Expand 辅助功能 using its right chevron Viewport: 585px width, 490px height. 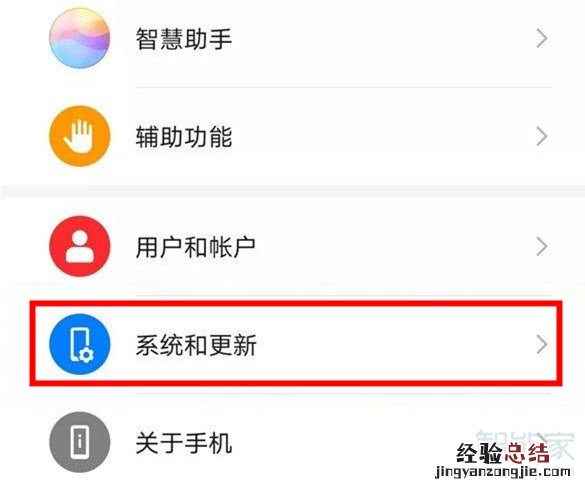point(542,136)
